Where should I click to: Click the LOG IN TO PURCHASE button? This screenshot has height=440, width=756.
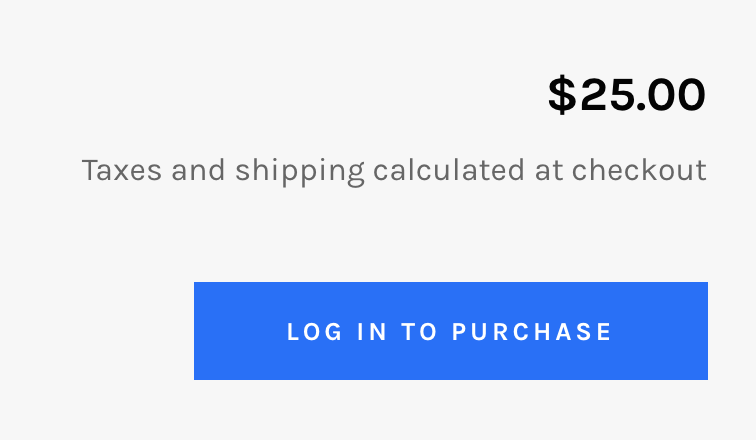[450, 331]
